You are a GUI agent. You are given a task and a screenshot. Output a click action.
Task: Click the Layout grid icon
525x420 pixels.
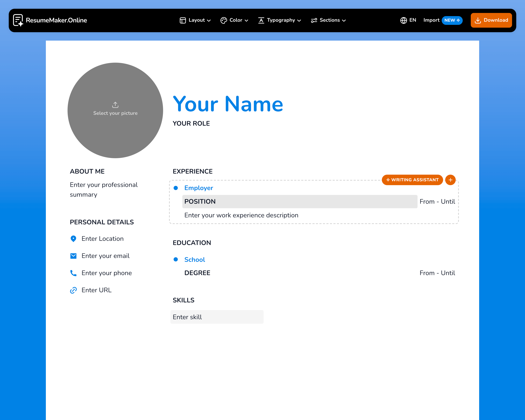[x=183, y=20]
